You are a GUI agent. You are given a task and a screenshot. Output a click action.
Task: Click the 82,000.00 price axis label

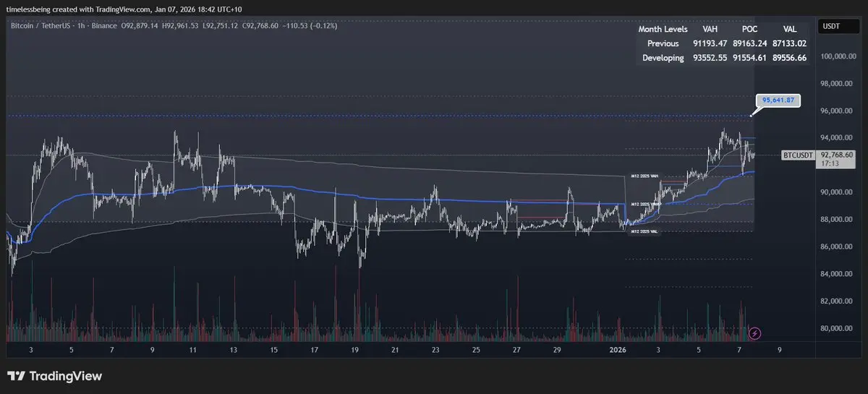[838, 301]
